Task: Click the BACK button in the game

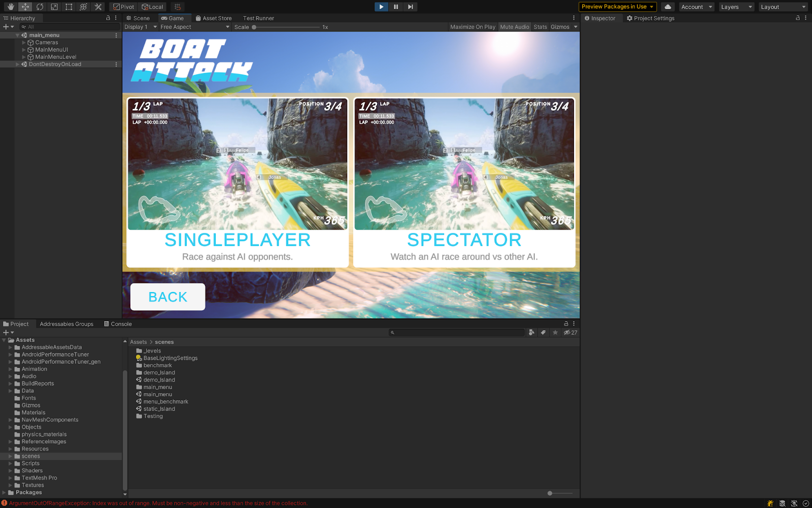Action: coord(167,297)
